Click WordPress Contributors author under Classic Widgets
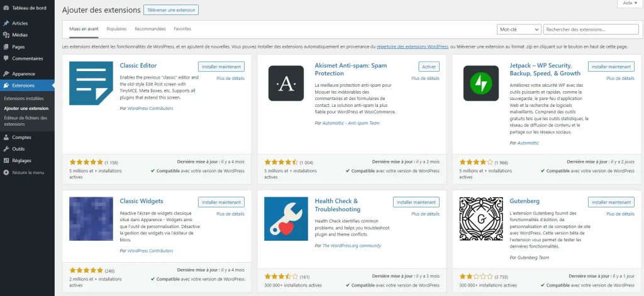 [150, 250]
